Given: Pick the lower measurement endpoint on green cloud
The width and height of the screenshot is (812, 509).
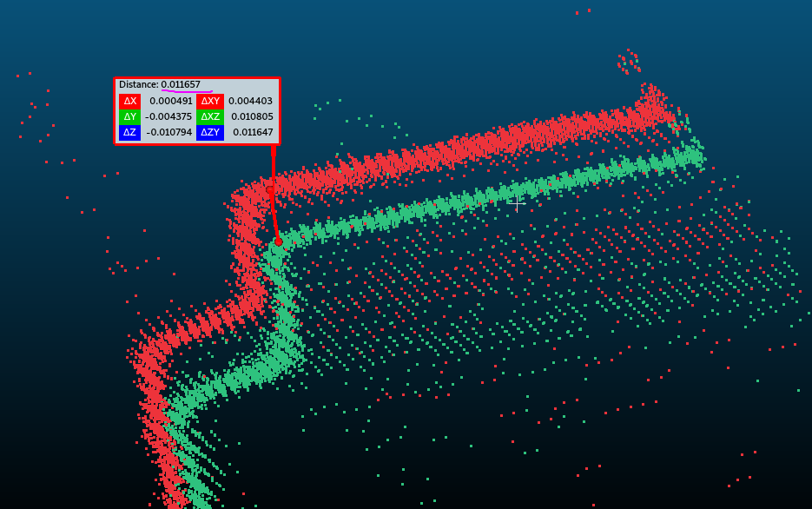Looking at the screenshot, I should coord(278,241).
